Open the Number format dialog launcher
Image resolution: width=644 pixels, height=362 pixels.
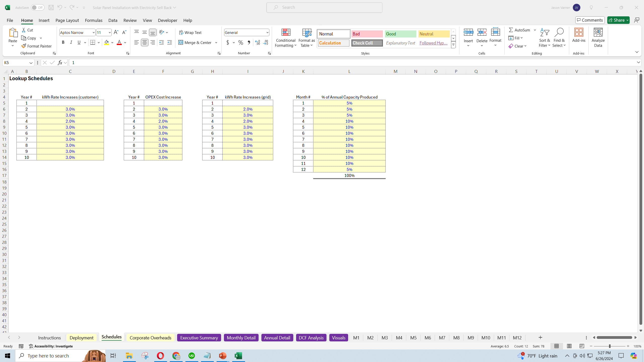269,53
